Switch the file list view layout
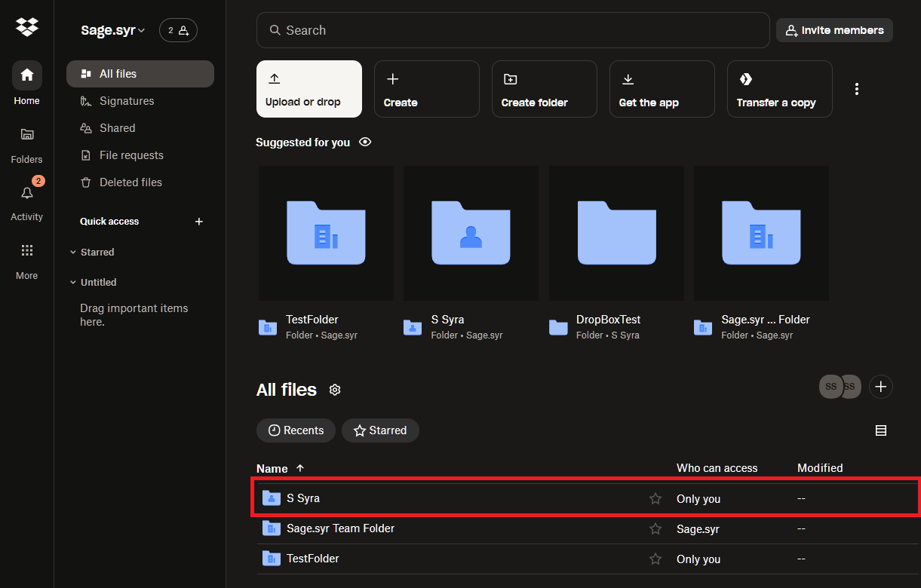This screenshot has width=921, height=588. [x=880, y=430]
